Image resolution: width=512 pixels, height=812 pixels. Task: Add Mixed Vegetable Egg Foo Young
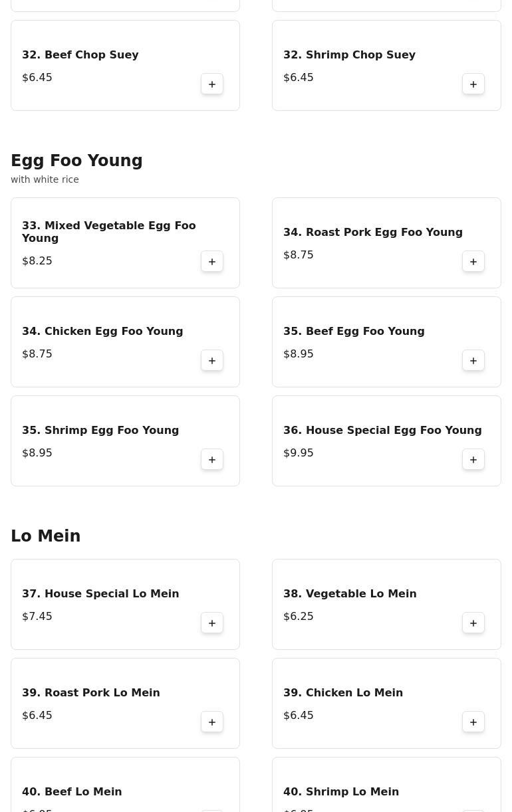point(212,262)
